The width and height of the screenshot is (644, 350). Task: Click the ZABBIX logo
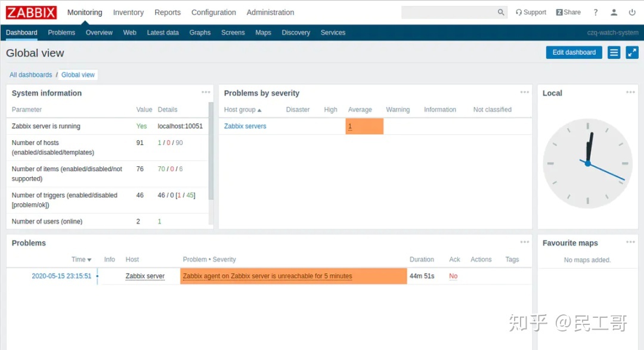pyautogui.click(x=31, y=13)
